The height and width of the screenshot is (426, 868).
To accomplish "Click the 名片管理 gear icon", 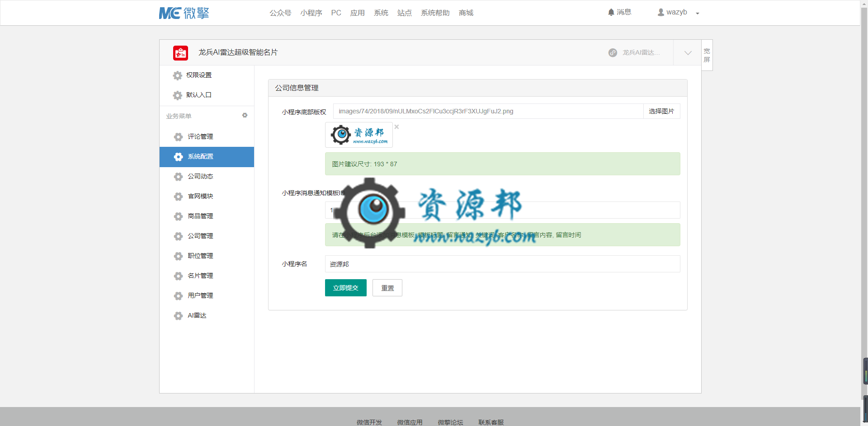I will (179, 276).
